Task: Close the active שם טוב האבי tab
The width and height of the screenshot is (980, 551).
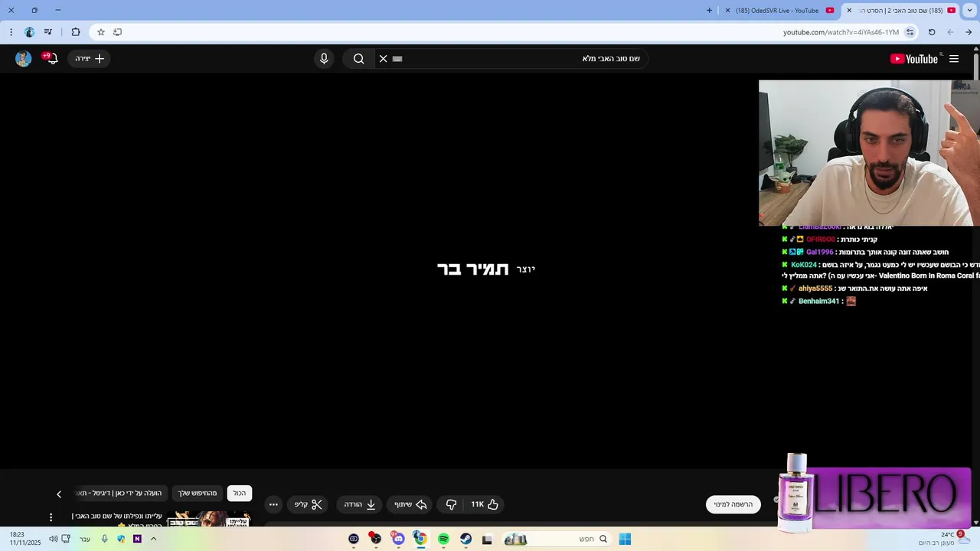Action: [849, 11]
